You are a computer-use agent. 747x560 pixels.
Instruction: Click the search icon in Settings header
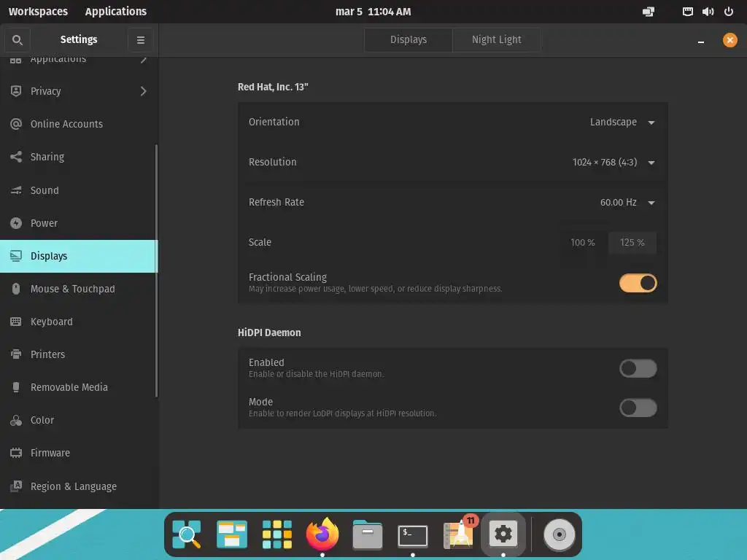point(18,40)
